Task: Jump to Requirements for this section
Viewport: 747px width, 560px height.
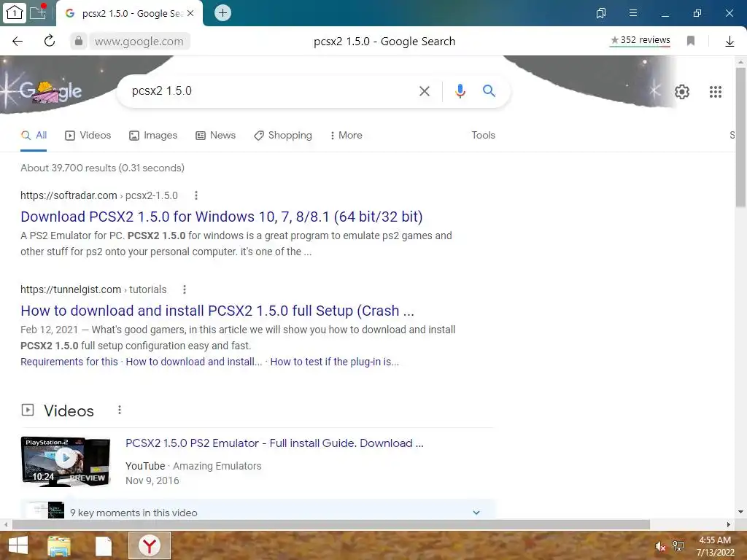Action: tap(69, 362)
